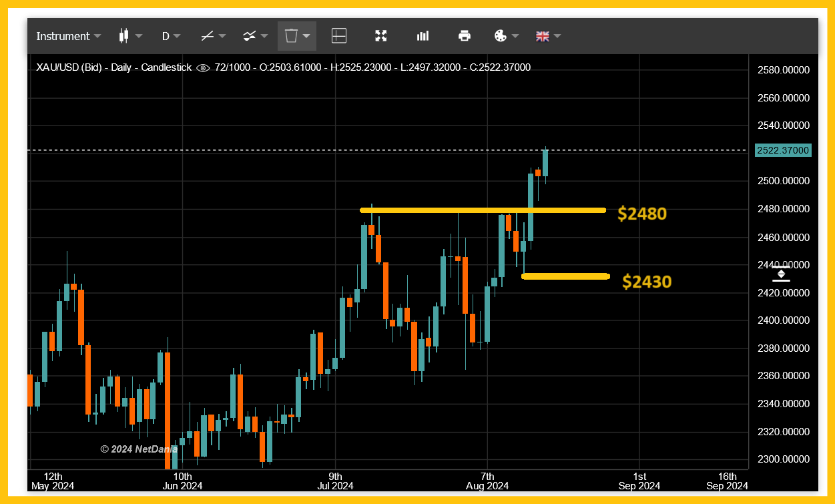835x504 pixels.
Task: Click the 16th Sep 2024 date label
Action: pos(727,481)
